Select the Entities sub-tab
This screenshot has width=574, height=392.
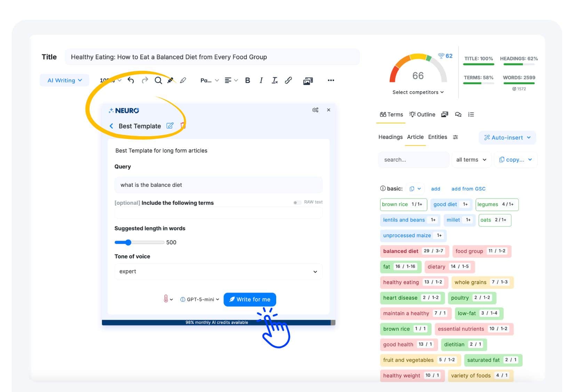click(x=438, y=137)
